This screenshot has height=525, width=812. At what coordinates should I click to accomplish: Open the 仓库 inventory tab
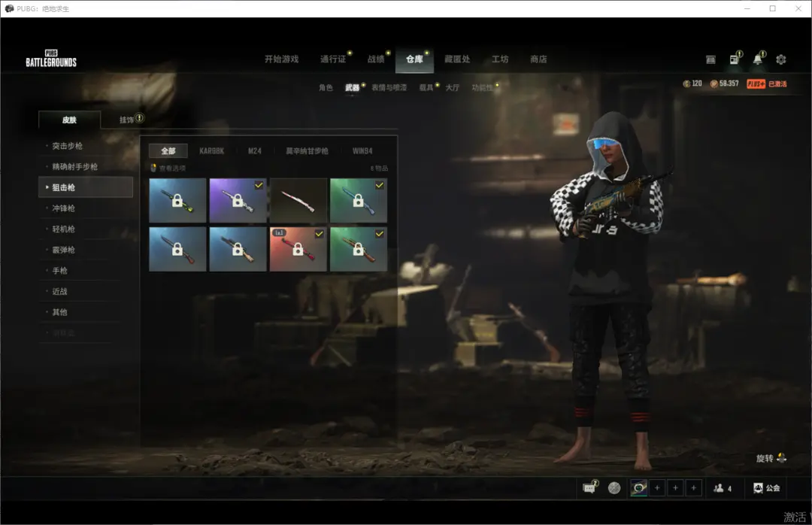pyautogui.click(x=414, y=60)
